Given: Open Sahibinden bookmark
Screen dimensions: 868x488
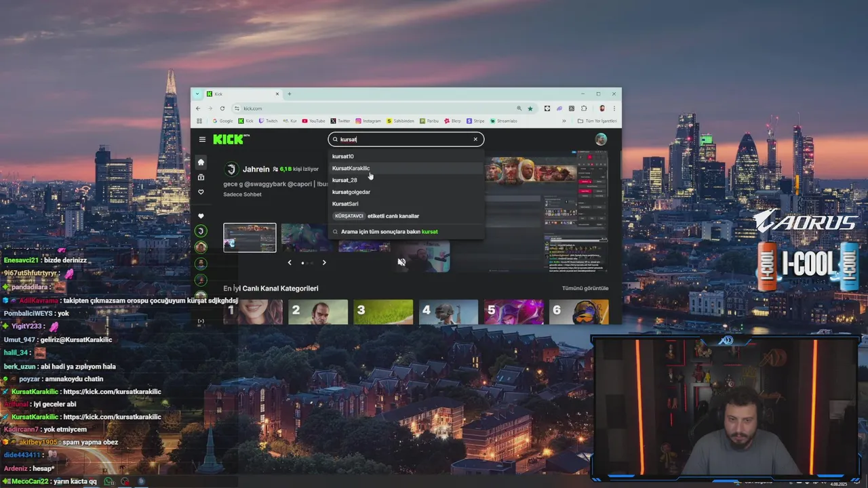Looking at the screenshot, I should pyautogui.click(x=401, y=121).
